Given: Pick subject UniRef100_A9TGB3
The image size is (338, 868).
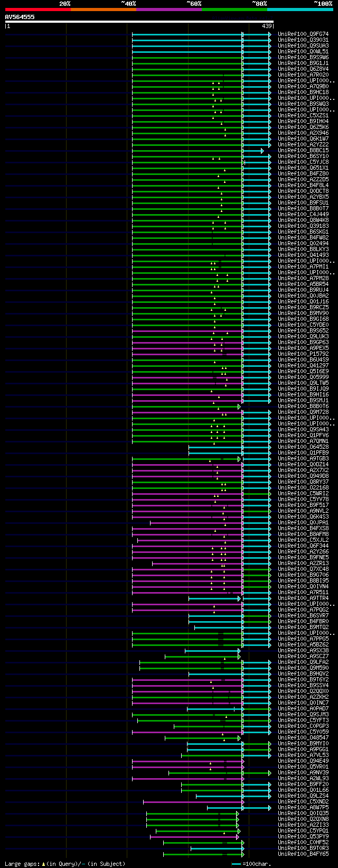Looking at the screenshot, I should click(303, 459).
